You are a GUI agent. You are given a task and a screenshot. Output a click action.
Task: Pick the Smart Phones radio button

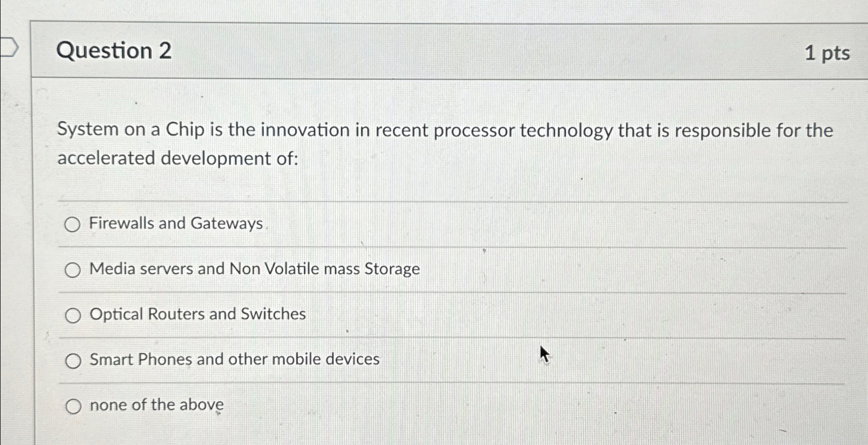pos(73,361)
